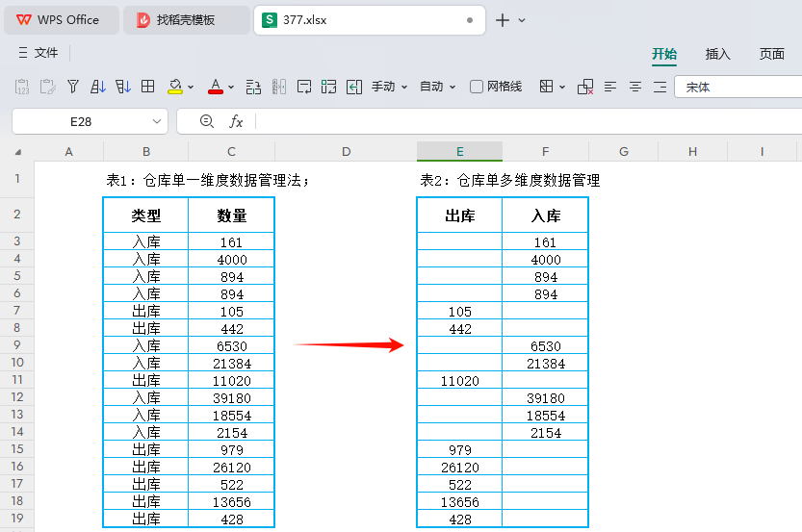Click the row height icon
The height and width of the screenshot is (532, 802).
(x=254, y=87)
